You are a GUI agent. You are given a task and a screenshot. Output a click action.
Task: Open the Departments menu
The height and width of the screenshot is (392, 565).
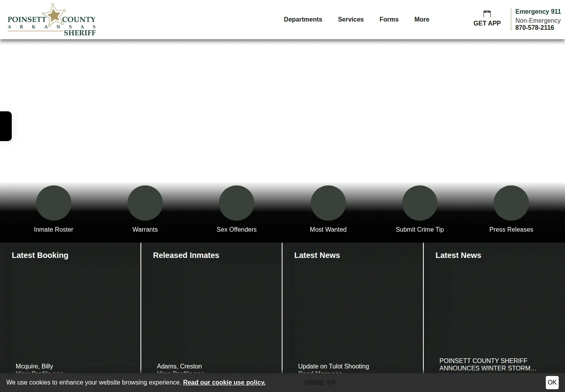(x=303, y=20)
